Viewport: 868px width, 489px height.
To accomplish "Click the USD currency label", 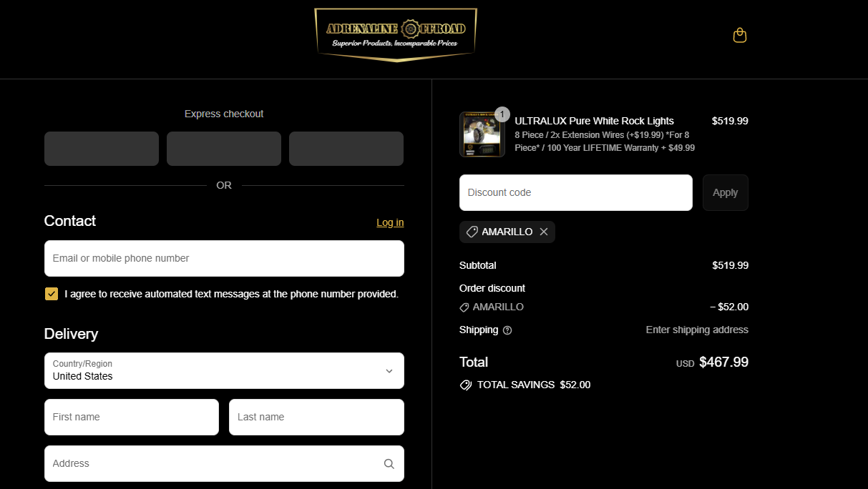I will tap(686, 364).
